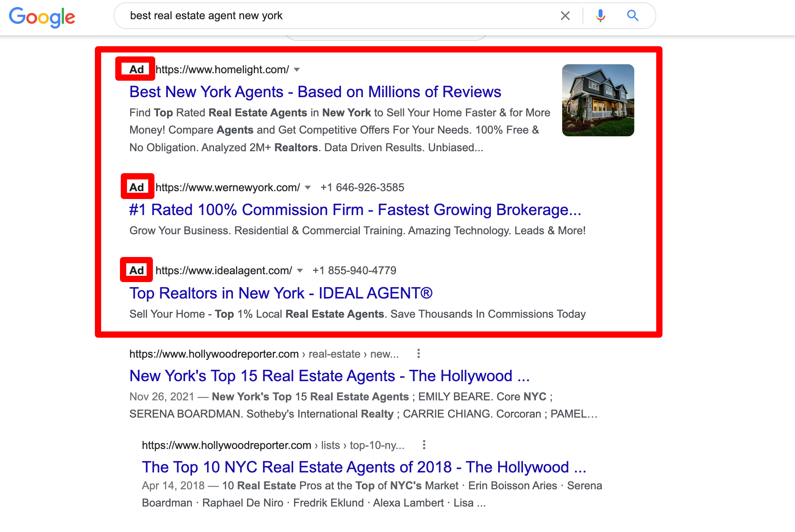Click hollywoodreporter.com lists top-10-ny breadcrumb
795x532 pixels.
coord(273,445)
